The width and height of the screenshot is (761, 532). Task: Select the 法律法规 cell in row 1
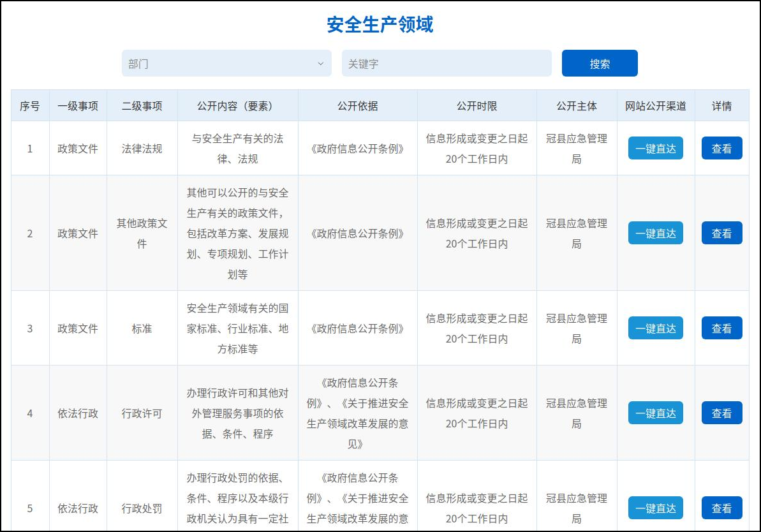coord(142,149)
